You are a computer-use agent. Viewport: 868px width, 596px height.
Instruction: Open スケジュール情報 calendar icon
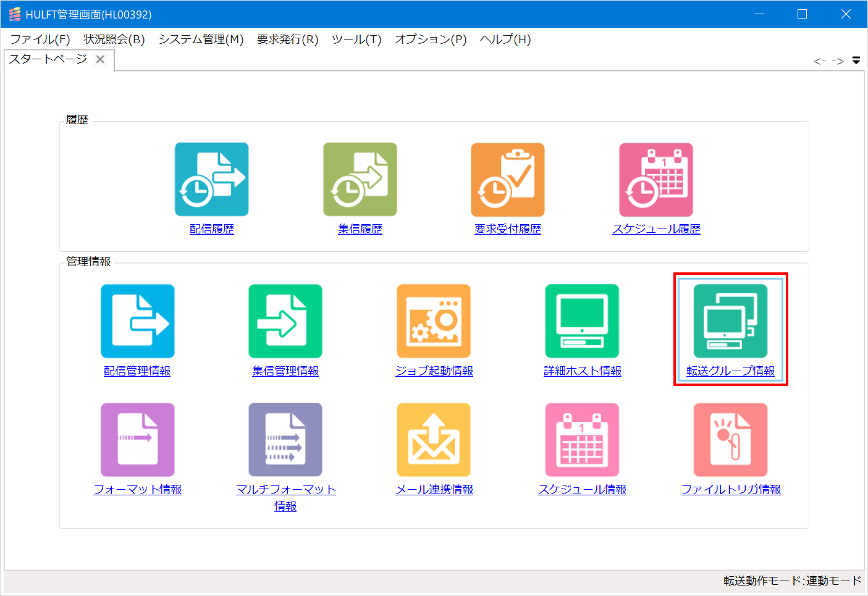[x=581, y=439]
